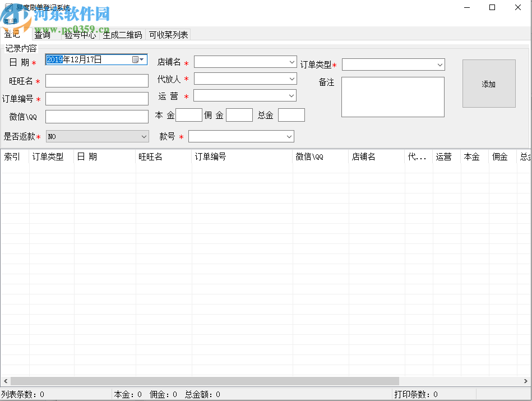Click the 本金 input box
Image resolution: width=532 pixels, height=401 pixels.
pyautogui.click(x=189, y=115)
